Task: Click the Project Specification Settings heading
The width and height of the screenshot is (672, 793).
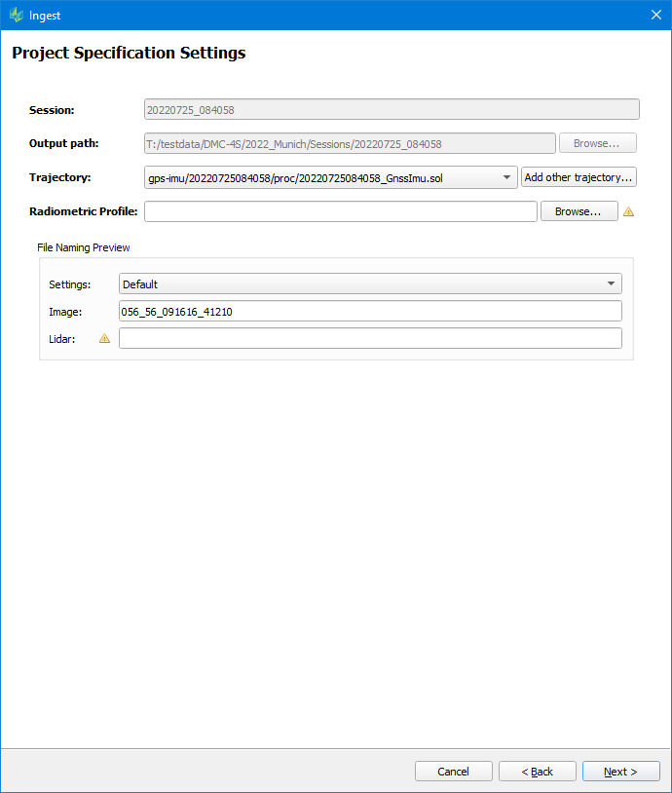Action: click(129, 54)
